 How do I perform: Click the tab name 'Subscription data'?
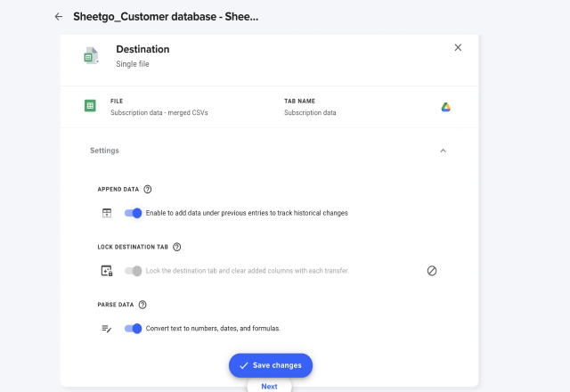pyautogui.click(x=310, y=113)
